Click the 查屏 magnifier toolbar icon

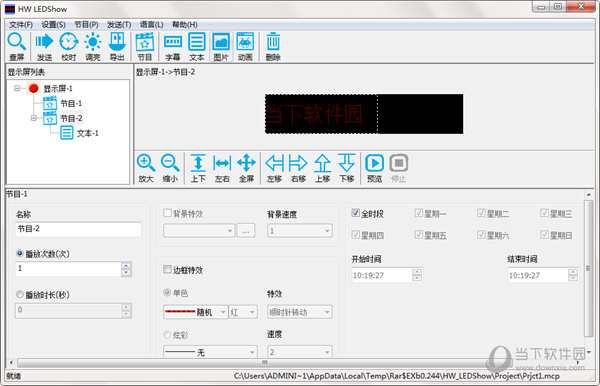coord(17,47)
